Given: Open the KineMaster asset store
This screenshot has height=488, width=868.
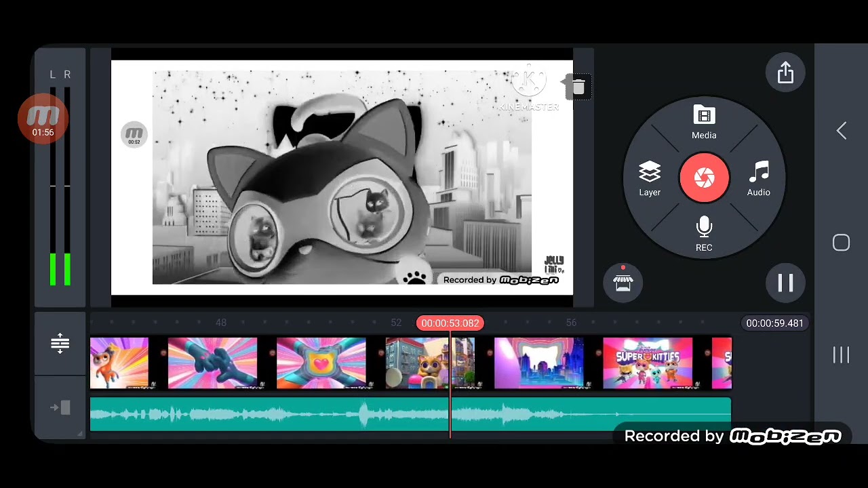Looking at the screenshot, I should 623,283.
